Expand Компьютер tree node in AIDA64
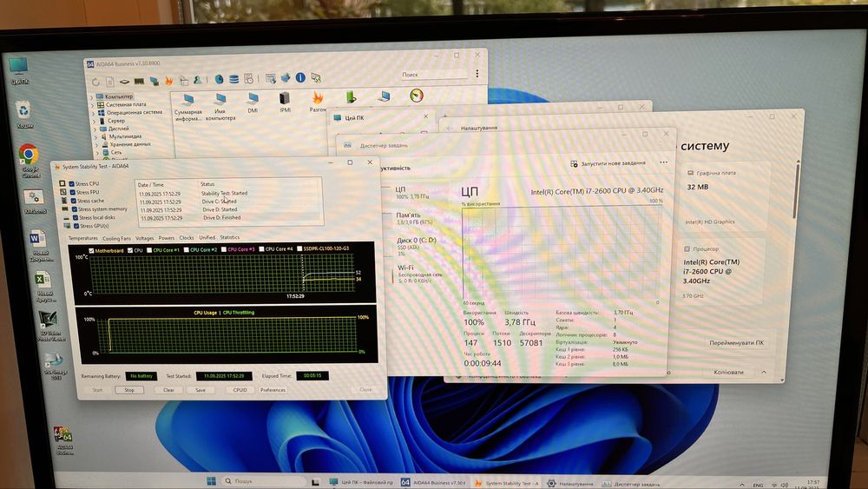This screenshot has height=489, width=868. coord(91,97)
